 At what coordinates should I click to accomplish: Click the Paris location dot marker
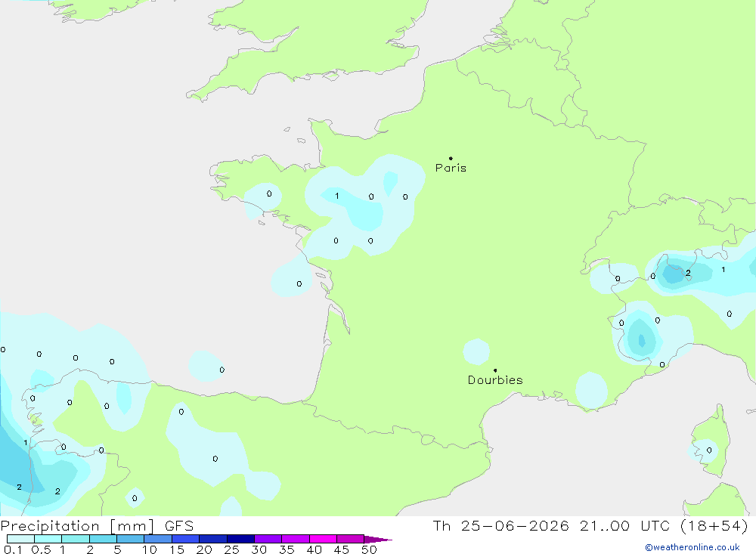tap(451, 158)
